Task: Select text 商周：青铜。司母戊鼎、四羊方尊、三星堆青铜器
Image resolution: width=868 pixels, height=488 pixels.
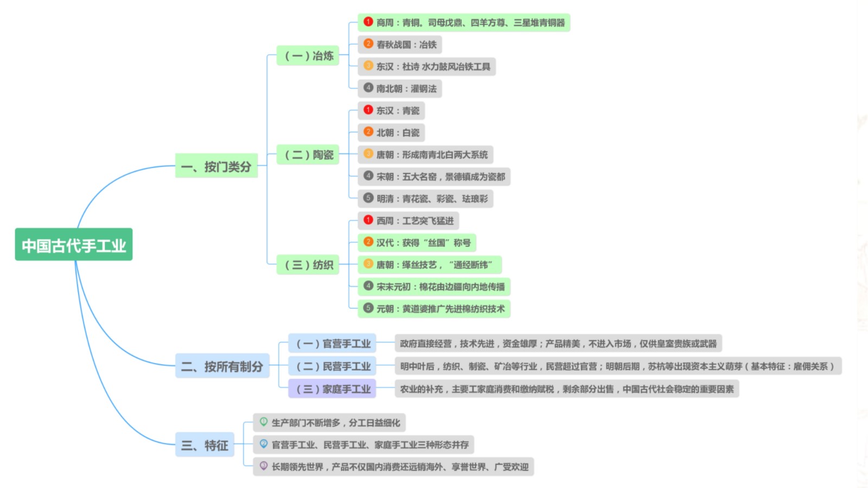Action: (x=470, y=23)
